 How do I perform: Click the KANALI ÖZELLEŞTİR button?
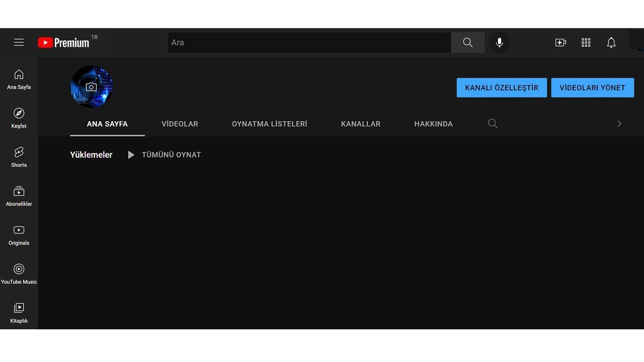(x=501, y=87)
